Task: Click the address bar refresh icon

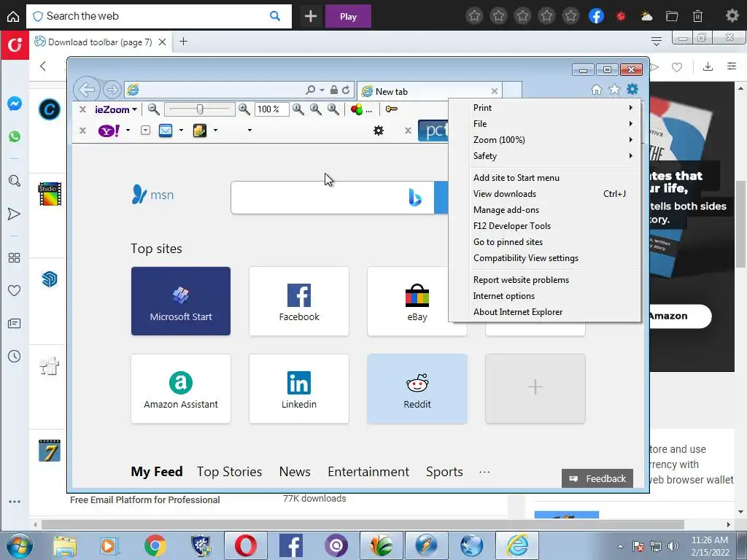Action: point(346,90)
